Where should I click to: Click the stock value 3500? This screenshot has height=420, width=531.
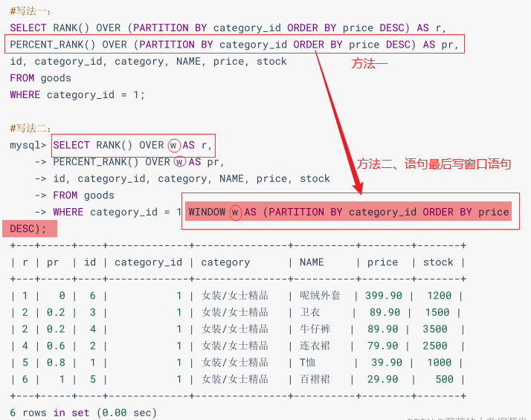click(435, 329)
